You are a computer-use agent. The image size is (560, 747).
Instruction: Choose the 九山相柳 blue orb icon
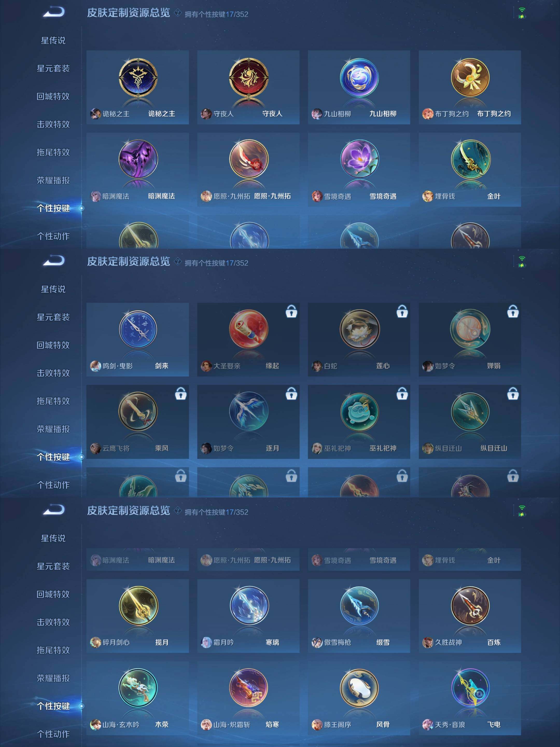(x=359, y=77)
